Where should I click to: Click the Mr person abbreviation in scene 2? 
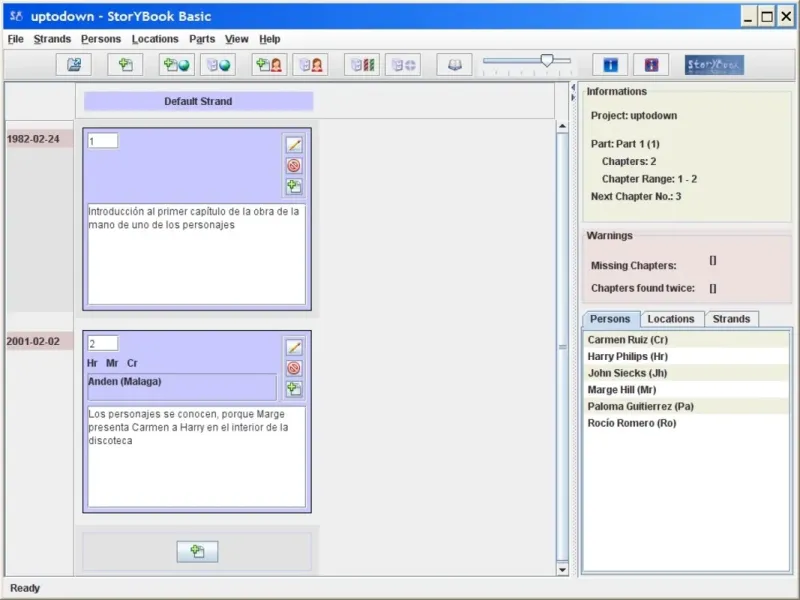[112, 363]
